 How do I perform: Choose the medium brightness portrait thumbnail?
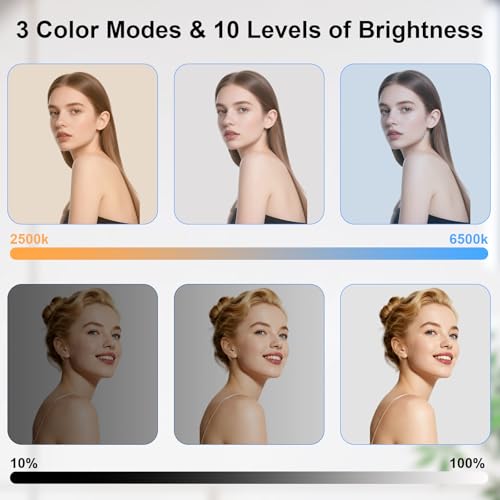coord(249,364)
